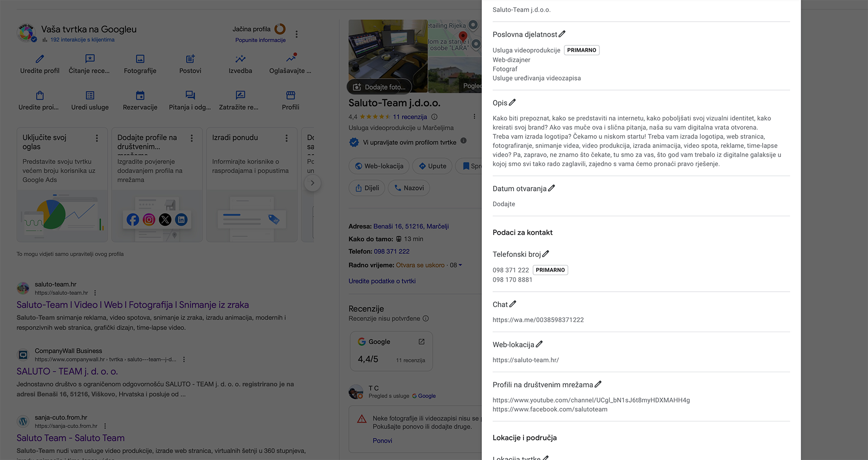
Task: Open the Uredite profil menu item
Action: [40, 64]
